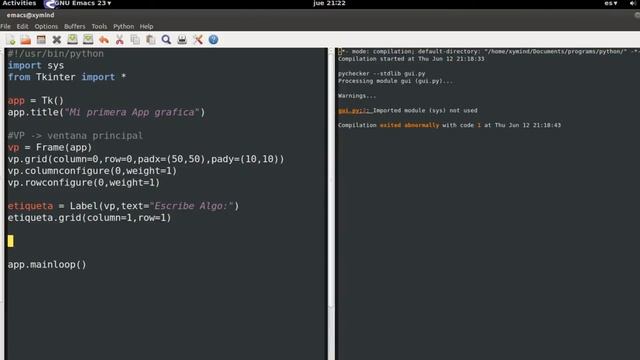This screenshot has height=360, width=640.
Task: Click the etiqueta.grid(column=1,row=1) line
Action: pos(89,218)
